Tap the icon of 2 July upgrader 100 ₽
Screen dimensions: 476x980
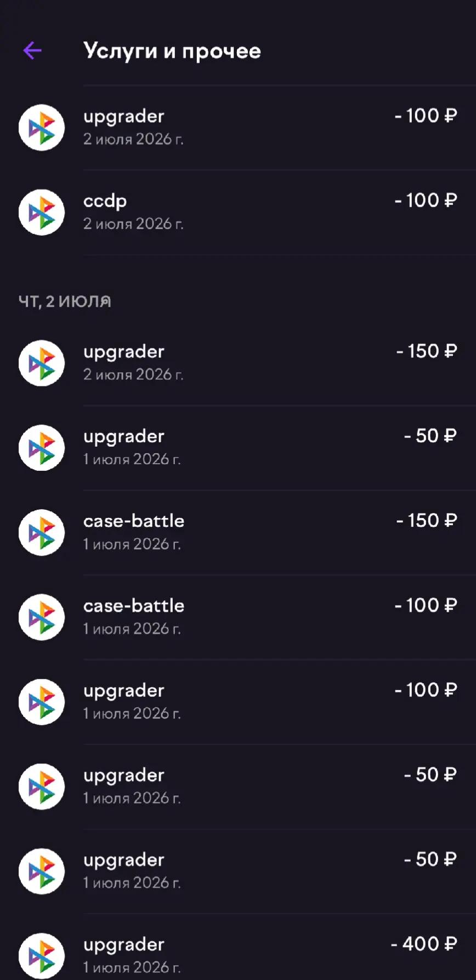click(42, 128)
